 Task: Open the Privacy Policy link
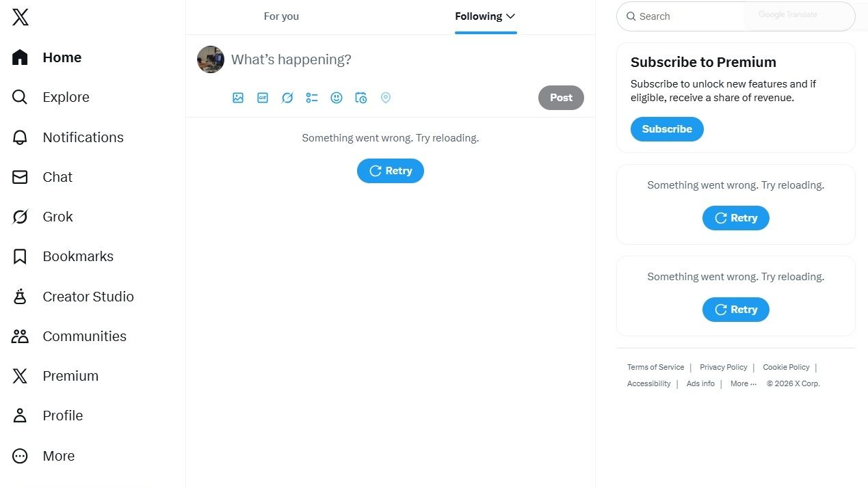(723, 367)
